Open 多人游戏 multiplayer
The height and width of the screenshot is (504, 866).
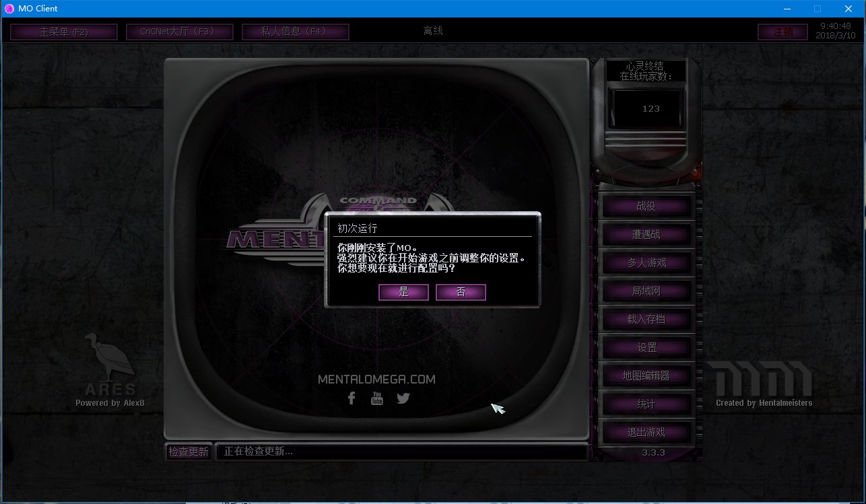point(646,262)
